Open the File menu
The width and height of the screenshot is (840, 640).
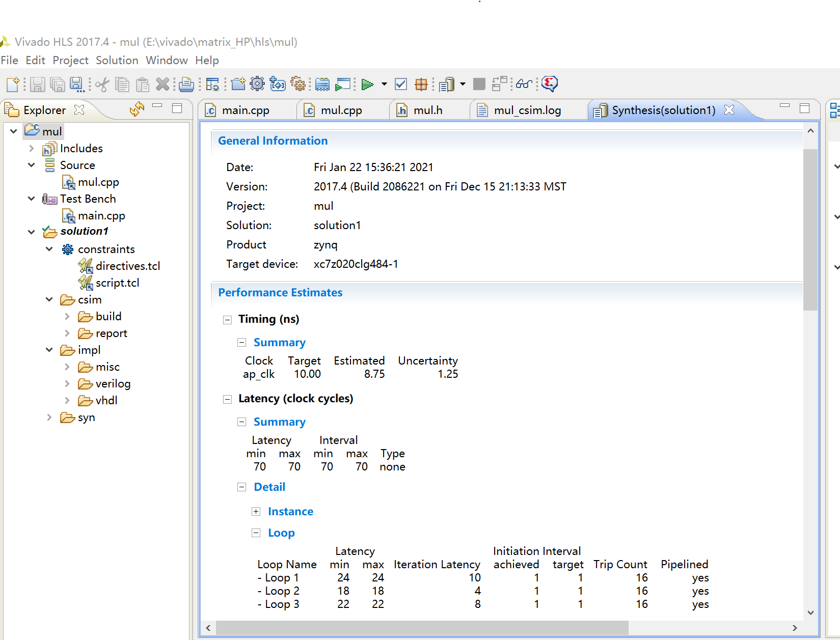[x=10, y=60]
